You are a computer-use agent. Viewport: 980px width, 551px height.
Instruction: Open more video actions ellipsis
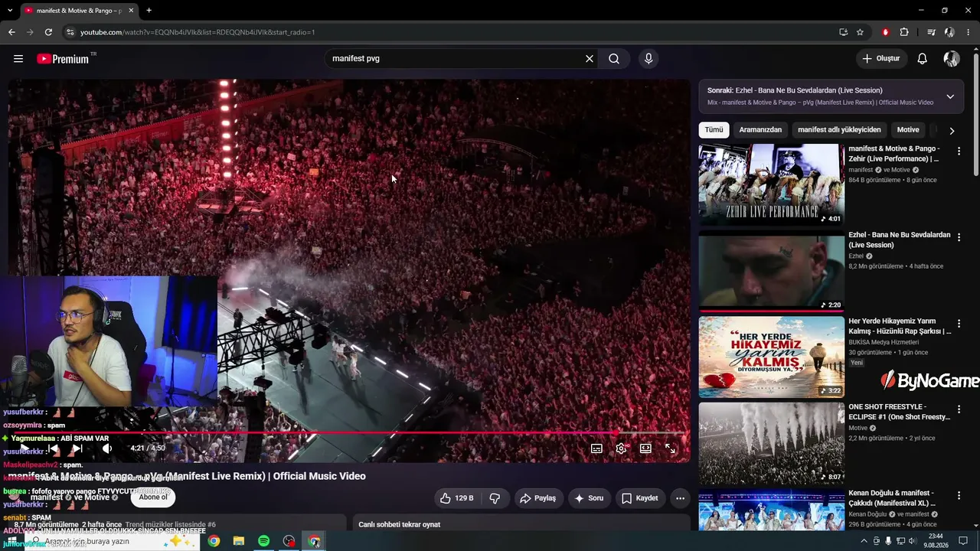point(680,498)
